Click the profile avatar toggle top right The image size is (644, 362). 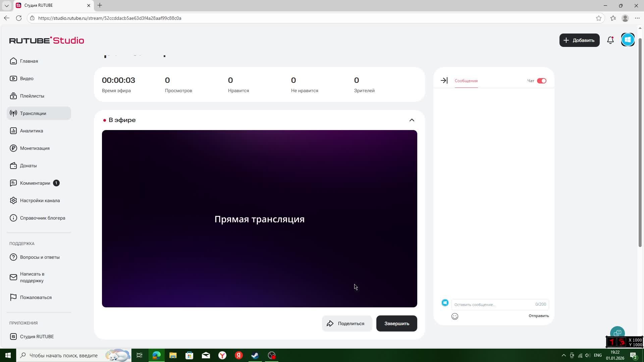(x=628, y=39)
